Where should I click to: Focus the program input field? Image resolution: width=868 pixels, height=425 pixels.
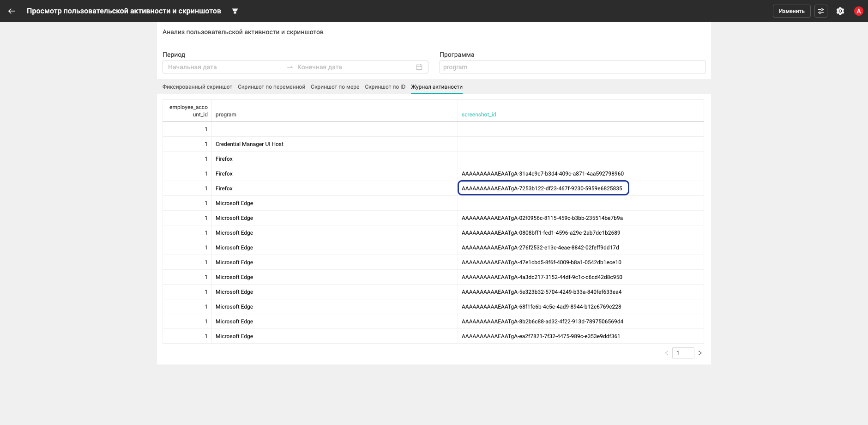coord(573,67)
